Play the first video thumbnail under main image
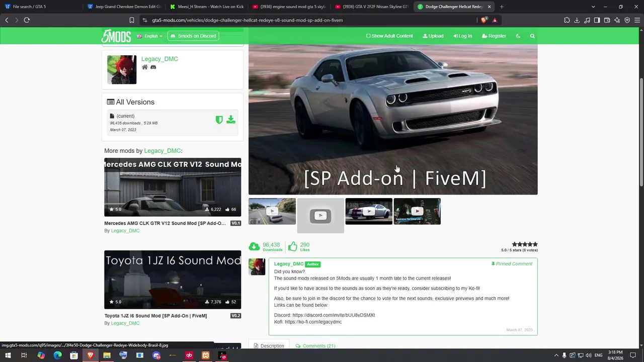 tap(272, 211)
